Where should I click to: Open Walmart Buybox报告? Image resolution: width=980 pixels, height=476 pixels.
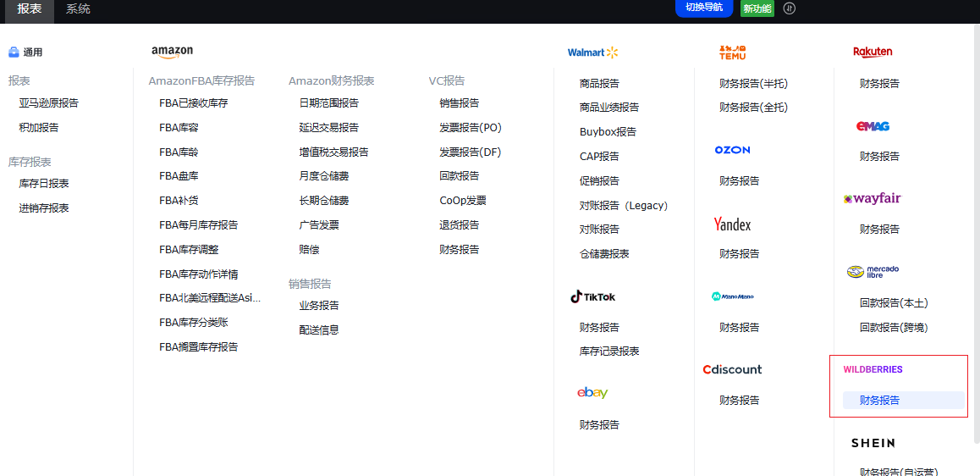(x=608, y=132)
